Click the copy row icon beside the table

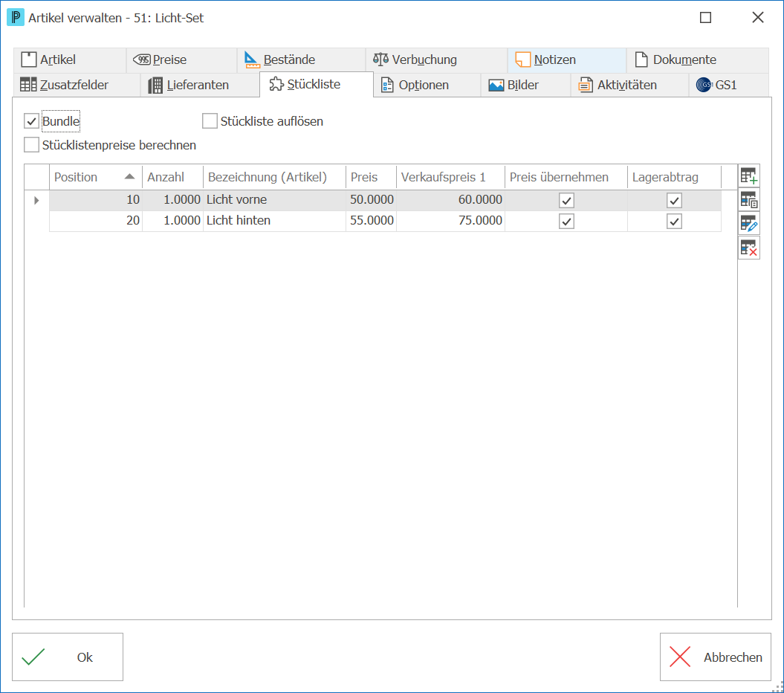tap(748, 200)
